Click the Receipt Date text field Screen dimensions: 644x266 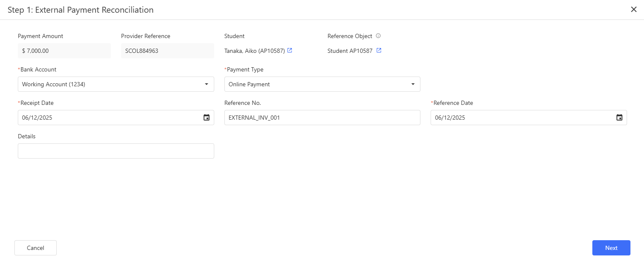tap(106, 118)
